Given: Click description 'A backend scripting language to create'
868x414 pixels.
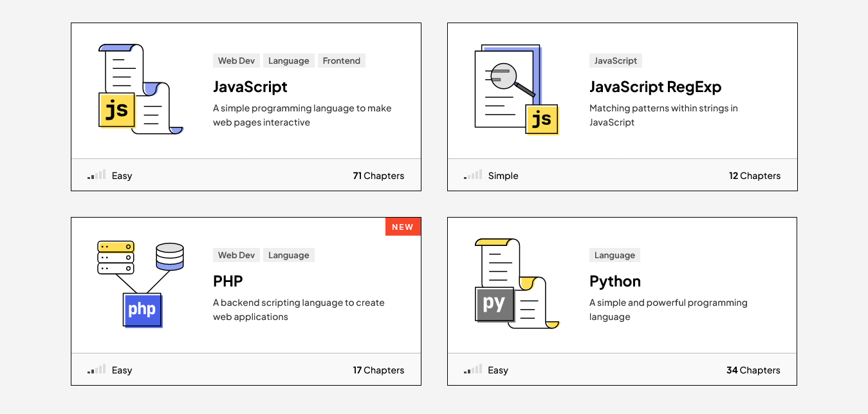Looking at the screenshot, I should [x=299, y=303].
